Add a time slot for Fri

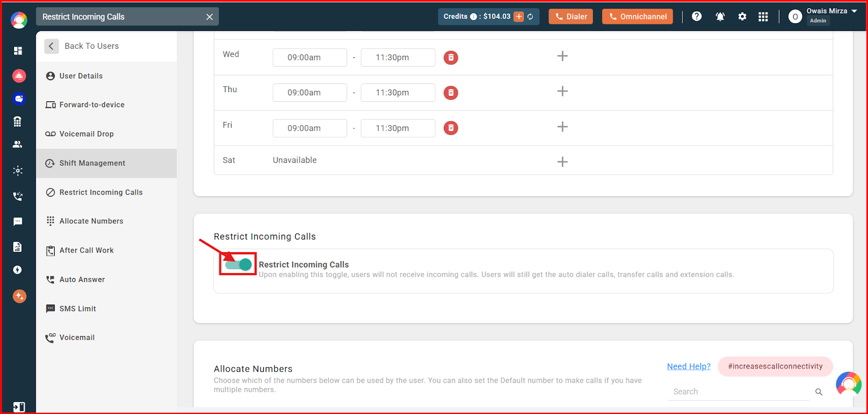tap(563, 127)
